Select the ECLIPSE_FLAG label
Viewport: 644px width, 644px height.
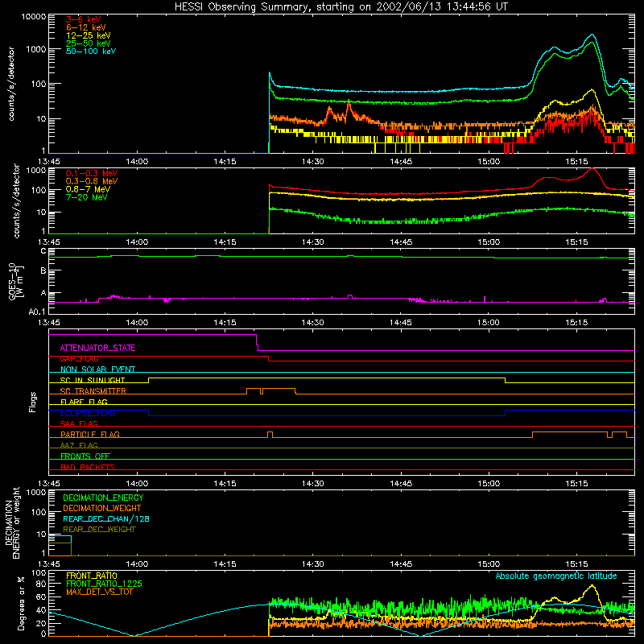(88, 413)
